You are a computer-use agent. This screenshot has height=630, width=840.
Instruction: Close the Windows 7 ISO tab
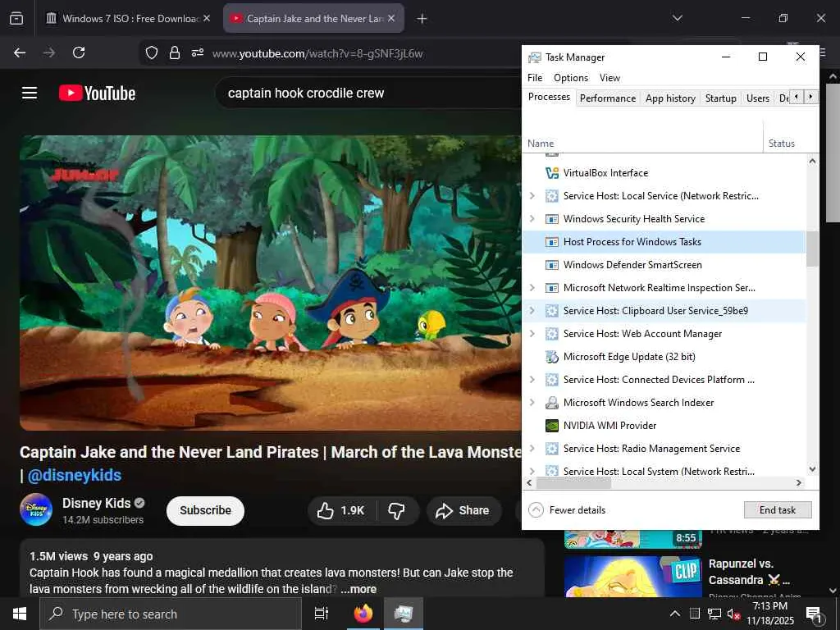[207, 18]
